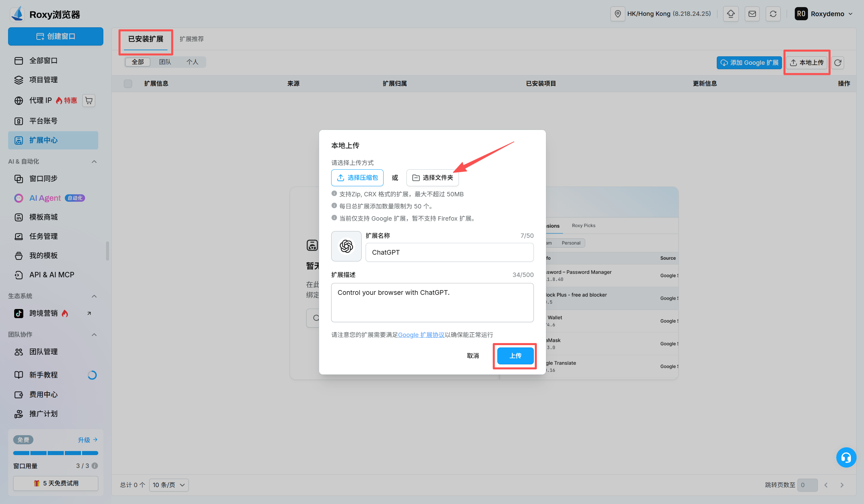Image resolution: width=864 pixels, height=504 pixels.
Task: Open 扩展中心 in the sidebar
Action: pyautogui.click(x=53, y=140)
